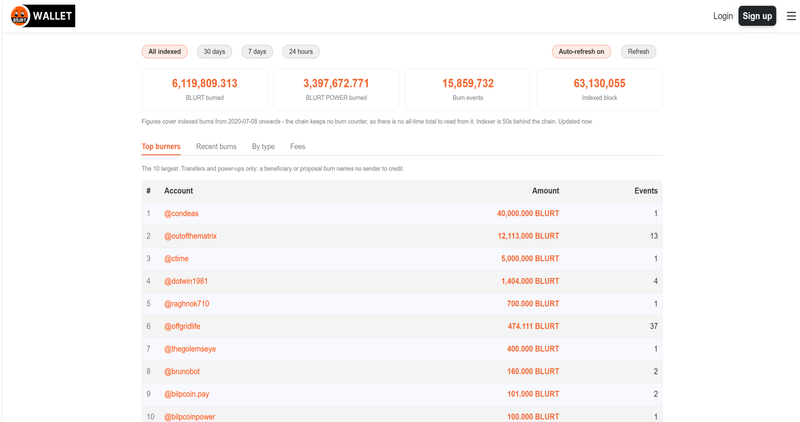This screenshot has width=800, height=422.
Task: Select the 7 days filter
Action: click(257, 52)
